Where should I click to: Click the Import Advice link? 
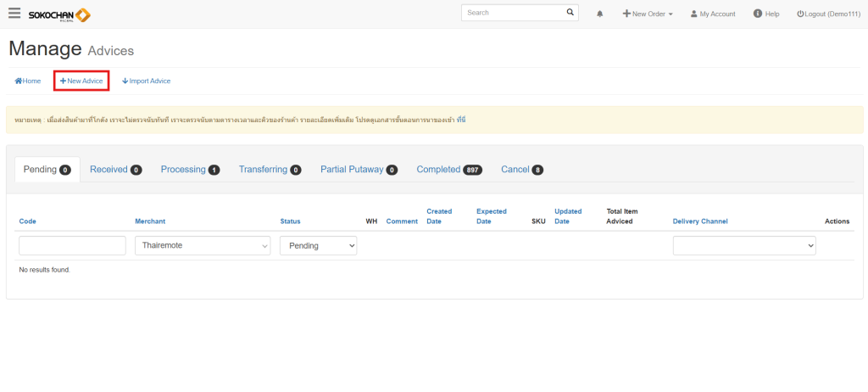[147, 81]
